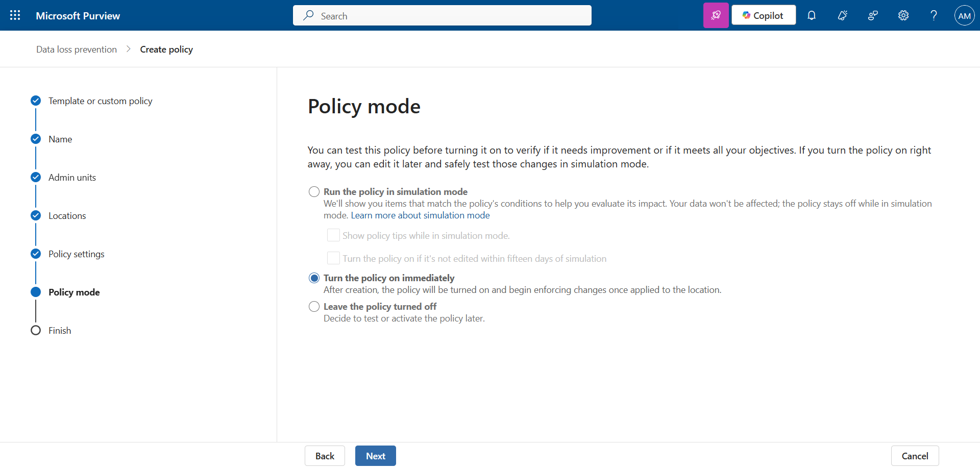Check the fifteen-day auto turn-on option
This screenshot has width=980, height=469.
click(333, 258)
